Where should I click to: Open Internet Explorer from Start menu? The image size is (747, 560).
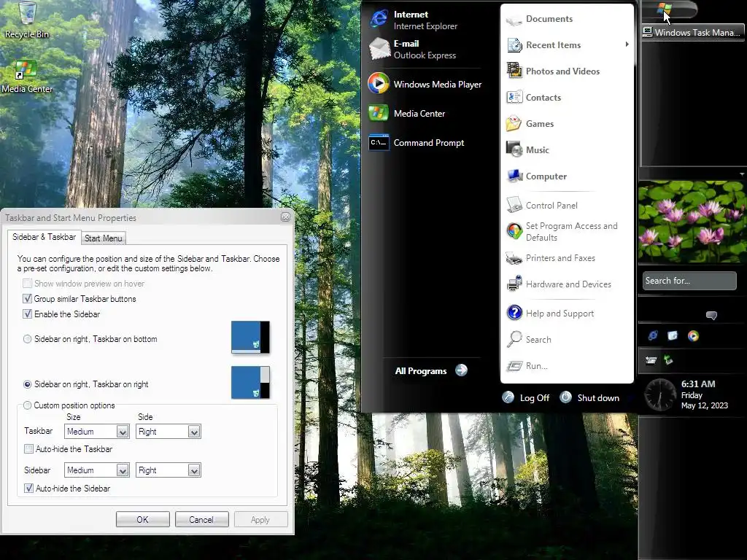tap(424, 20)
